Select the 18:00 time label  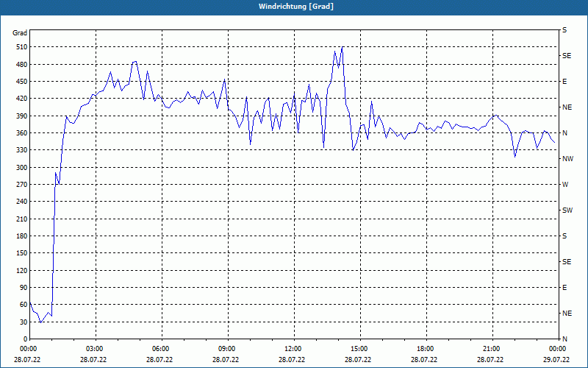424,349
